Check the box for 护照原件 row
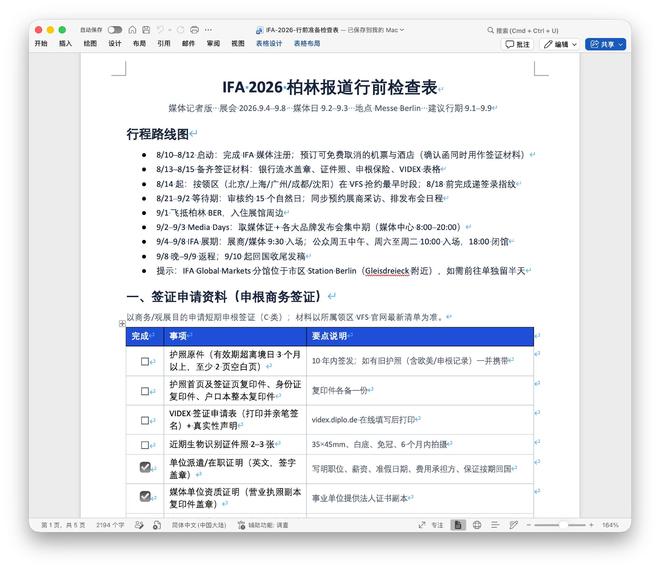The width and height of the screenshot is (660, 570). 145,361
